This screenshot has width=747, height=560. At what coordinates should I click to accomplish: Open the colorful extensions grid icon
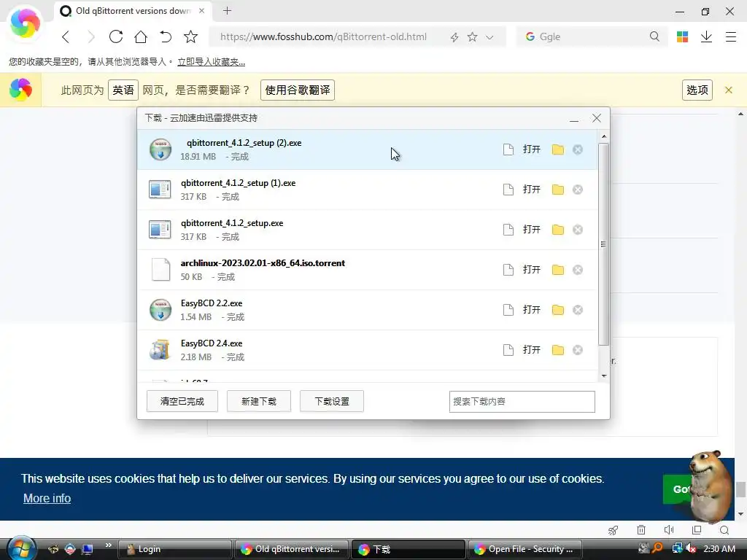[682, 36]
